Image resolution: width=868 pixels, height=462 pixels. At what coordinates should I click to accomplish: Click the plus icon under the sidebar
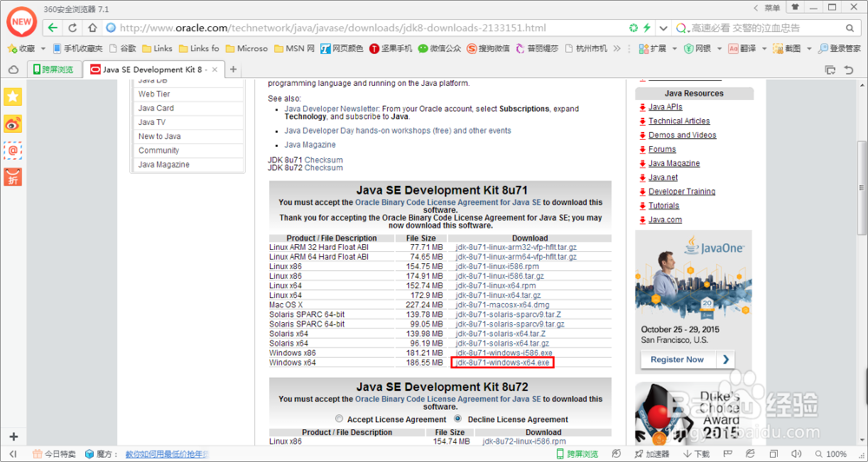click(x=14, y=437)
